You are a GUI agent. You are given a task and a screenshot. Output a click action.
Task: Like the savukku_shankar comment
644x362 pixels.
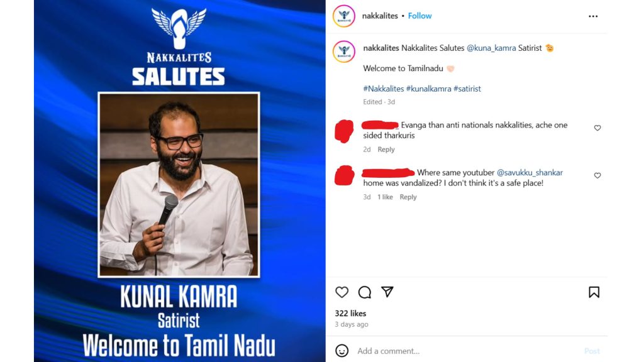tap(597, 176)
